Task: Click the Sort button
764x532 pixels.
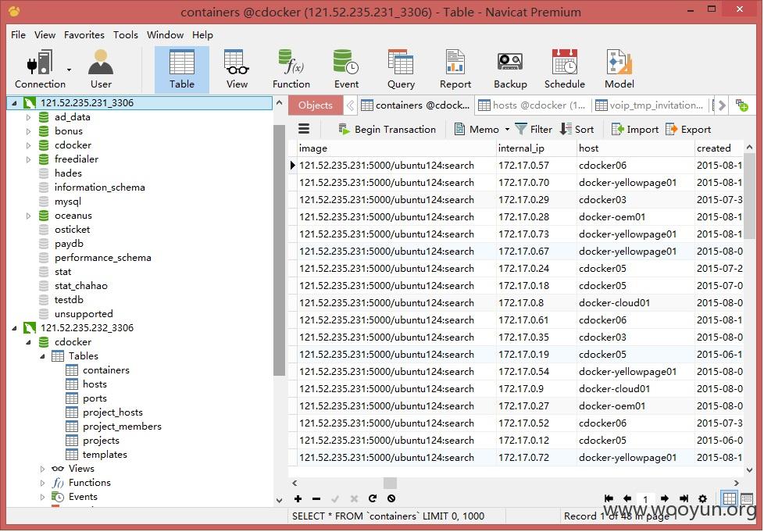Action: [x=577, y=129]
